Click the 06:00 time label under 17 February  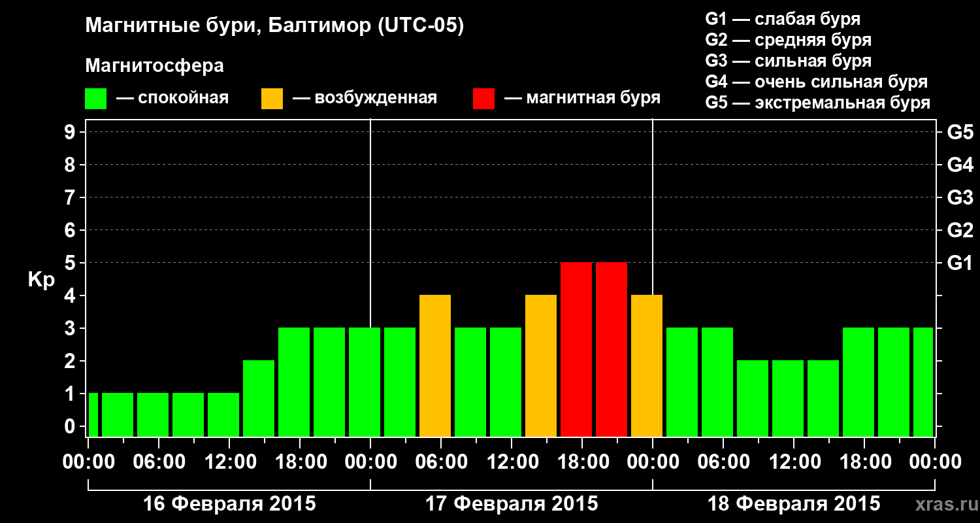[x=441, y=462]
